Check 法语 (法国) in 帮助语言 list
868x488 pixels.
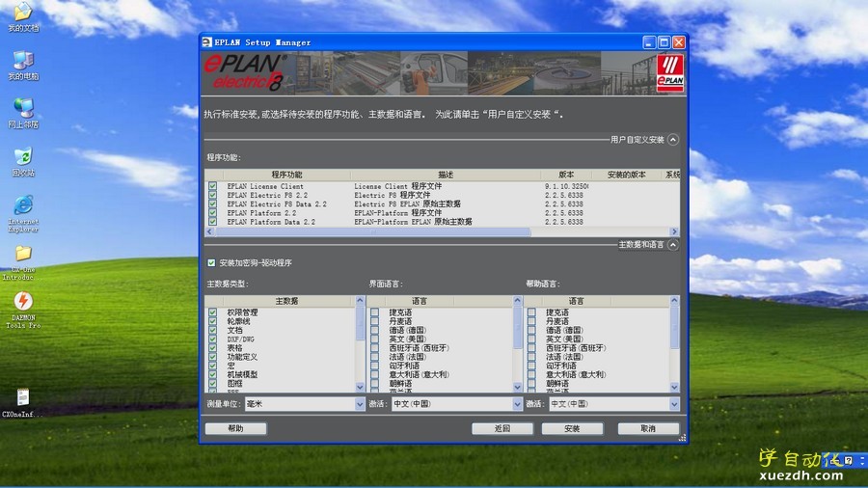click(x=531, y=357)
